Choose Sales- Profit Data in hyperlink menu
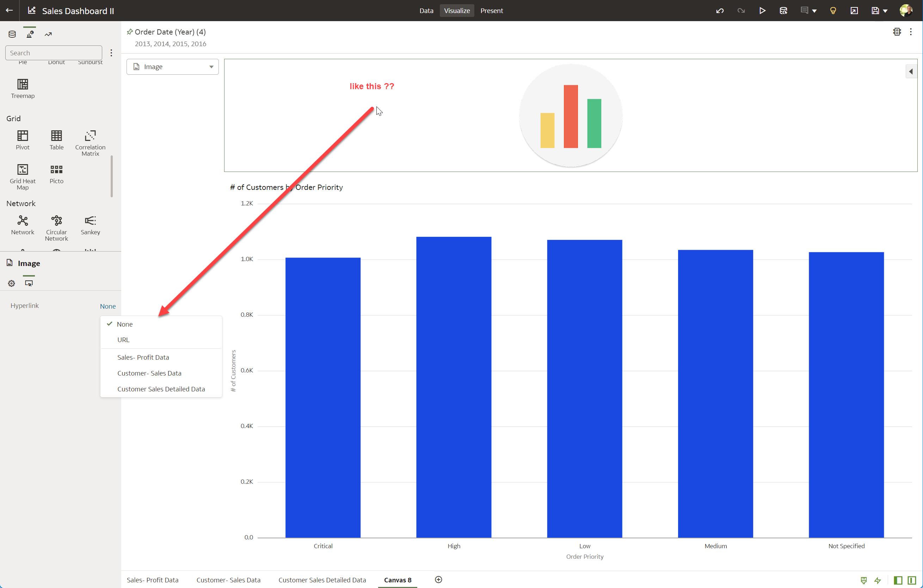 click(161, 357)
